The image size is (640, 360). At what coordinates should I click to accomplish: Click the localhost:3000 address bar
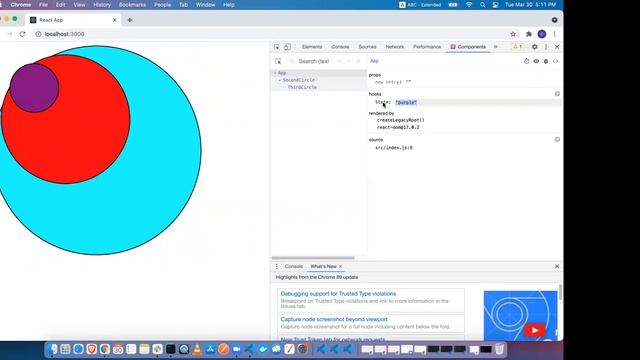pos(64,34)
